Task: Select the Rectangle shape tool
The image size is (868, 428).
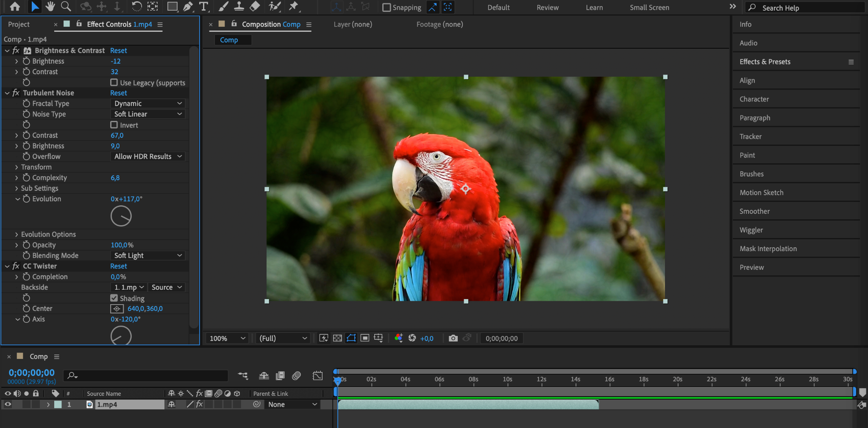Action: [172, 6]
